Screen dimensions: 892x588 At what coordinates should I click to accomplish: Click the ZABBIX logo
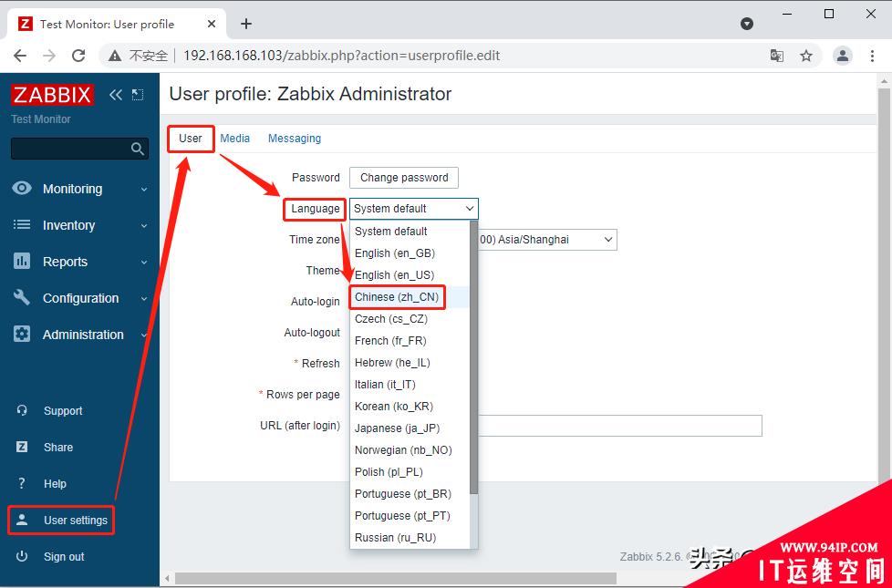[52, 95]
